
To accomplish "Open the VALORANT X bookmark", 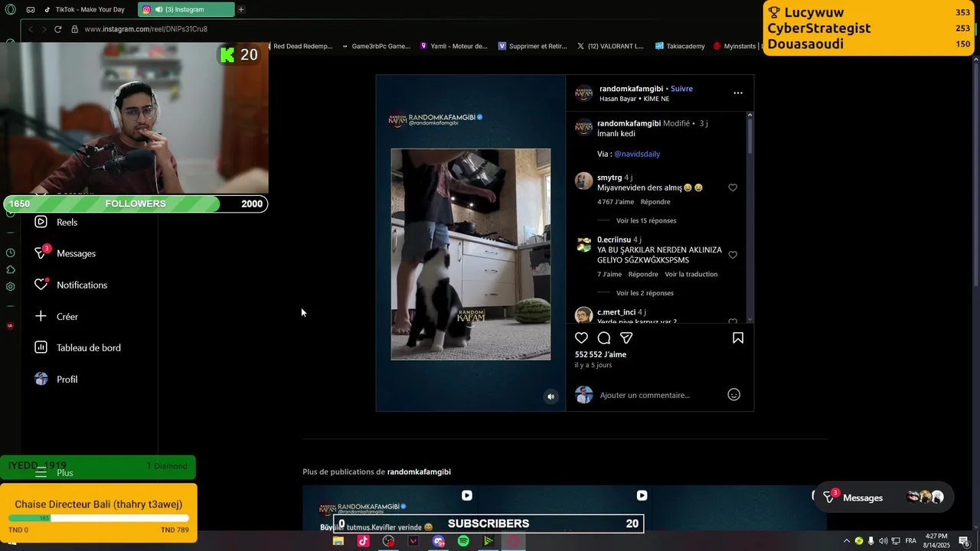I will pos(610,46).
